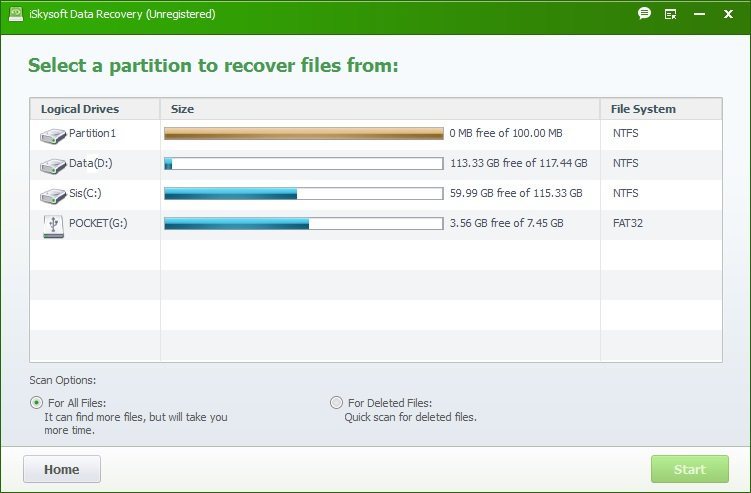Screen dimensions: 751x493
Task: Click the POCKET(G:) usage bar
Action: tap(304, 223)
